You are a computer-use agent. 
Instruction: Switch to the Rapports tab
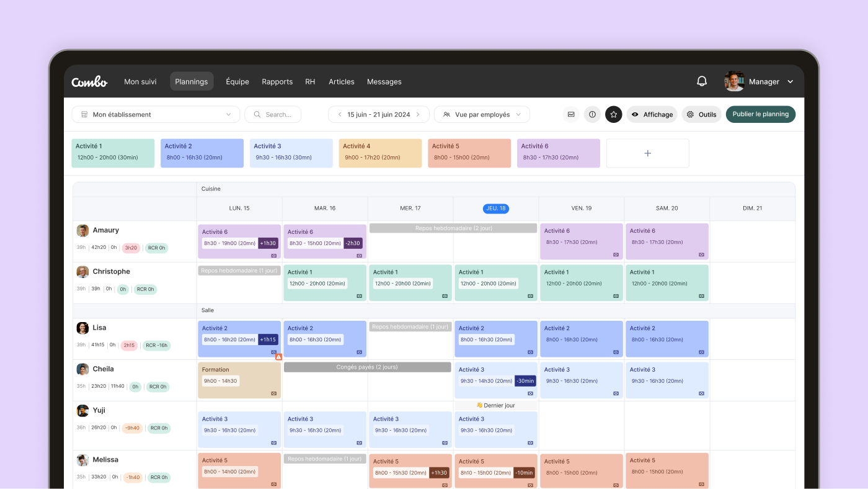(x=277, y=81)
